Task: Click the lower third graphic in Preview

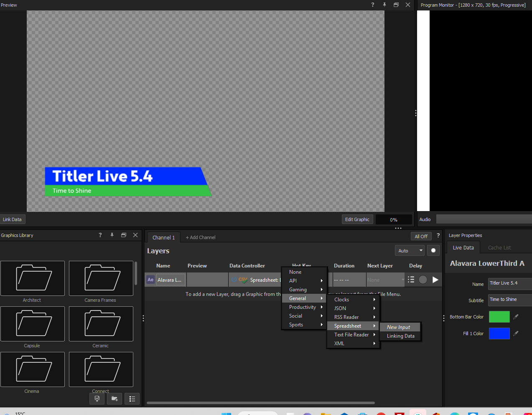Action: click(128, 182)
